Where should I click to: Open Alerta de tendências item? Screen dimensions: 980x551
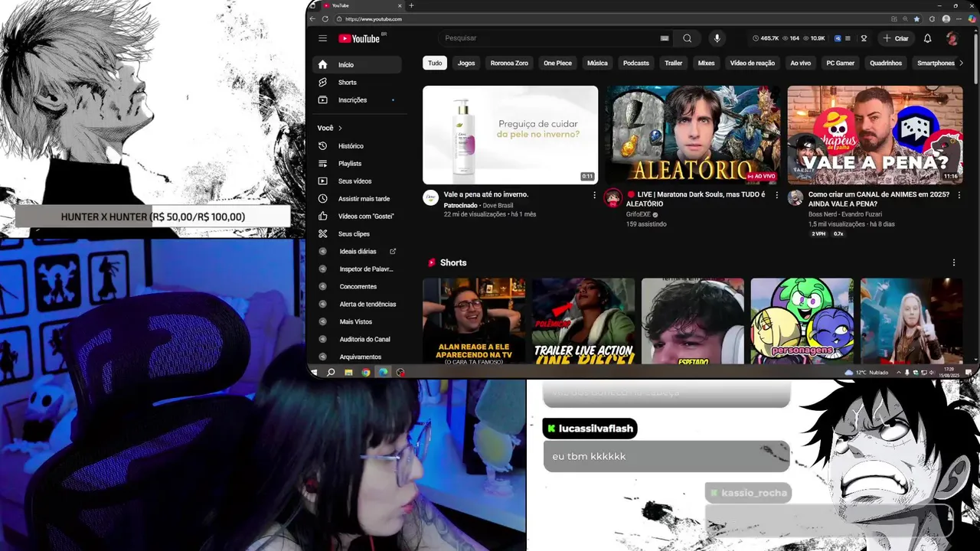click(x=358, y=305)
